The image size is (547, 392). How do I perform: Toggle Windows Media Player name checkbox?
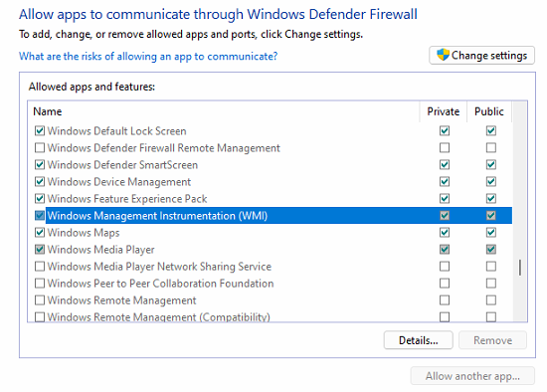pos(40,250)
